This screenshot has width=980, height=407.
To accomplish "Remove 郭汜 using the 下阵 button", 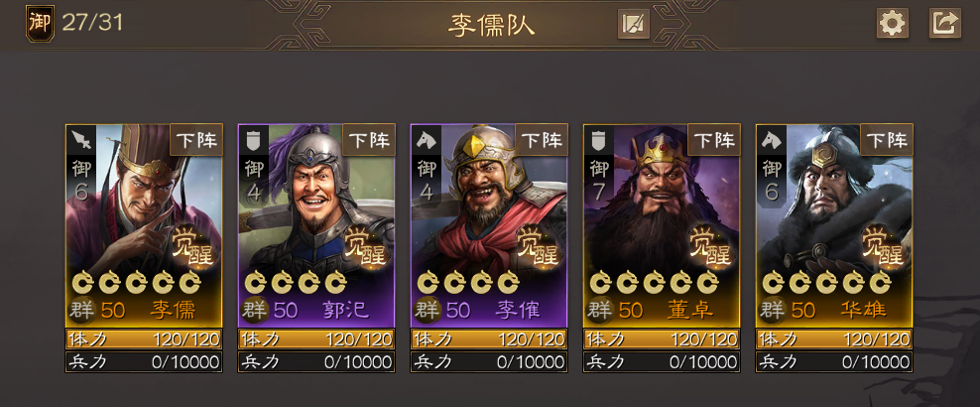I will 369,139.
